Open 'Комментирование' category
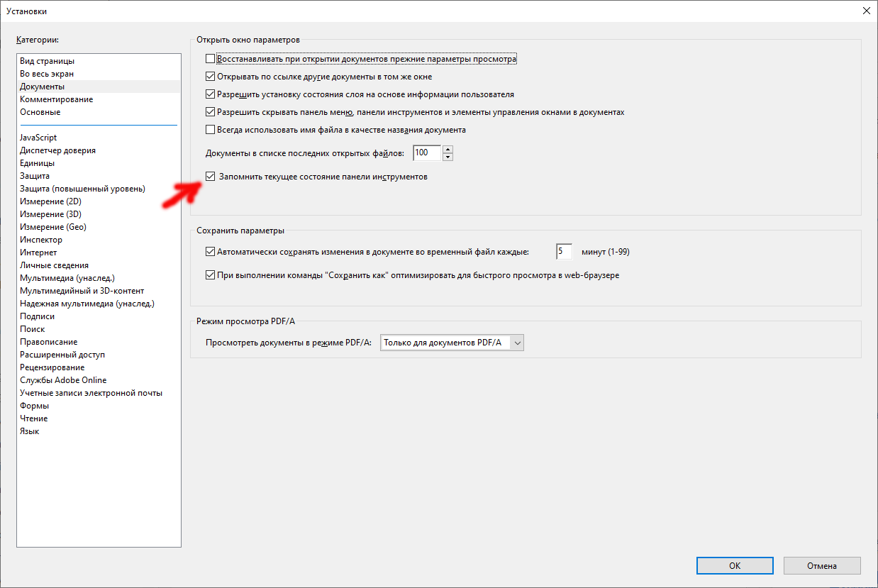878x588 pixels. coord(99,99)
